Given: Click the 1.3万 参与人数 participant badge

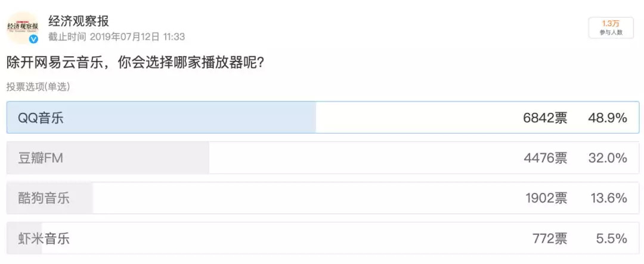Looking at the screenshot, I should [x=611, y=27].
